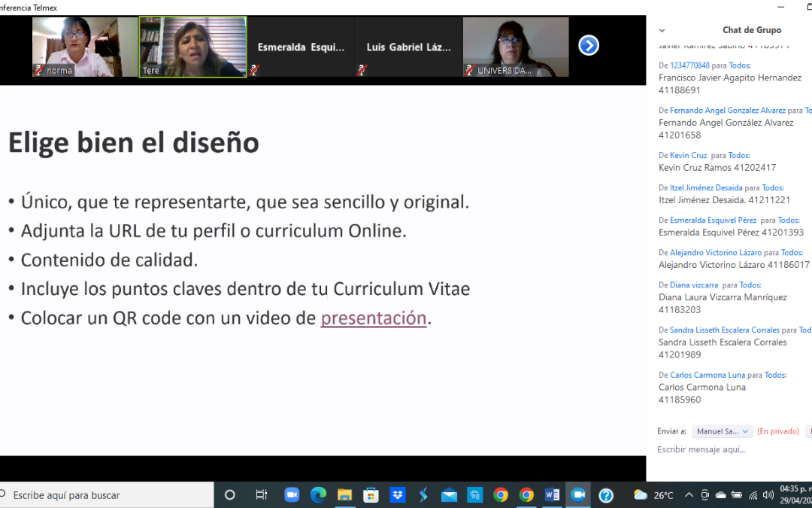Viewport: 812px width, 508px height.
Task: Show hidden system tray icons
Action: 689,495
